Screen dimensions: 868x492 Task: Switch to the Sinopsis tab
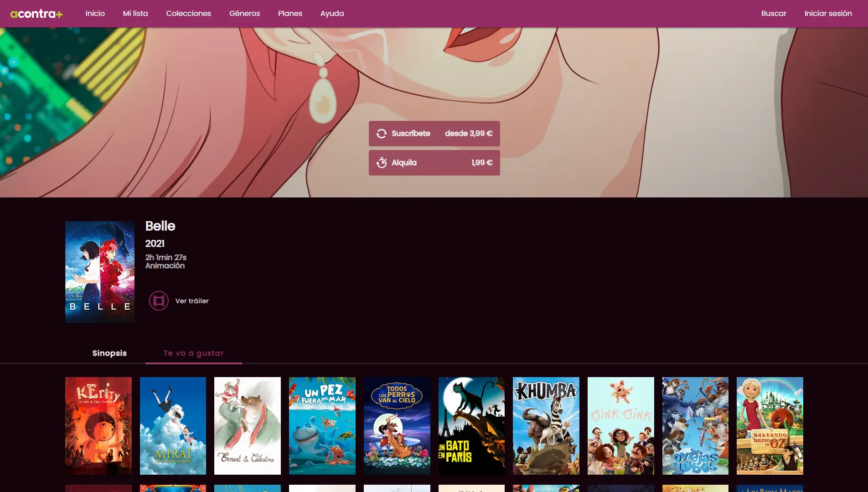pos(109,353)
